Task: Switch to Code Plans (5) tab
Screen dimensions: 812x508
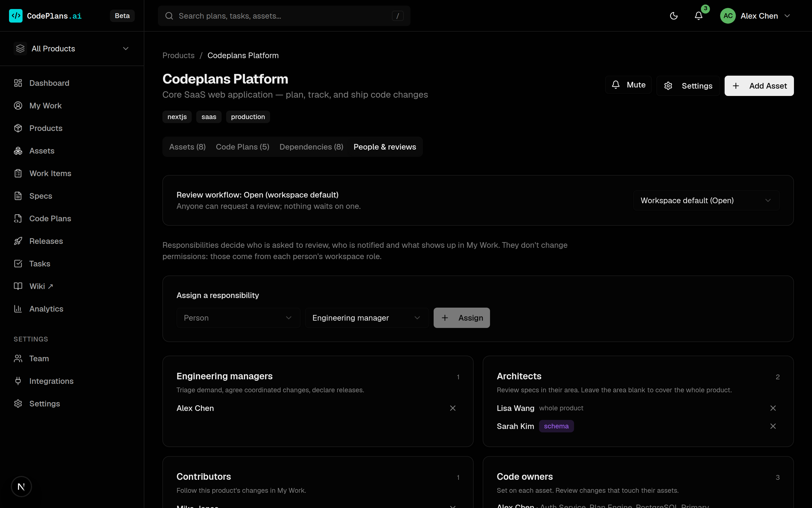Action: coord(242,147)
